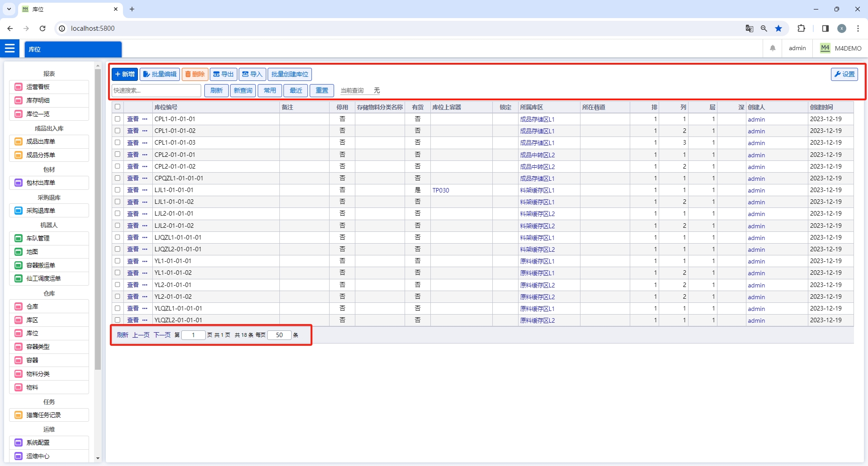Check the row LJL2-01-01-02
868x466 pixels.
pyautogui.click(x=118, y=225)
